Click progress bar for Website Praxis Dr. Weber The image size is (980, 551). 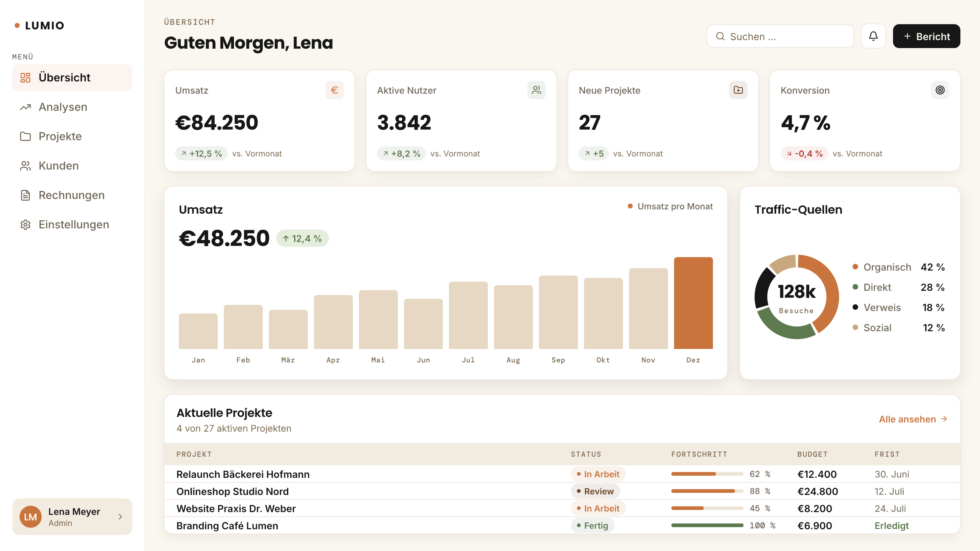(707, 508)
